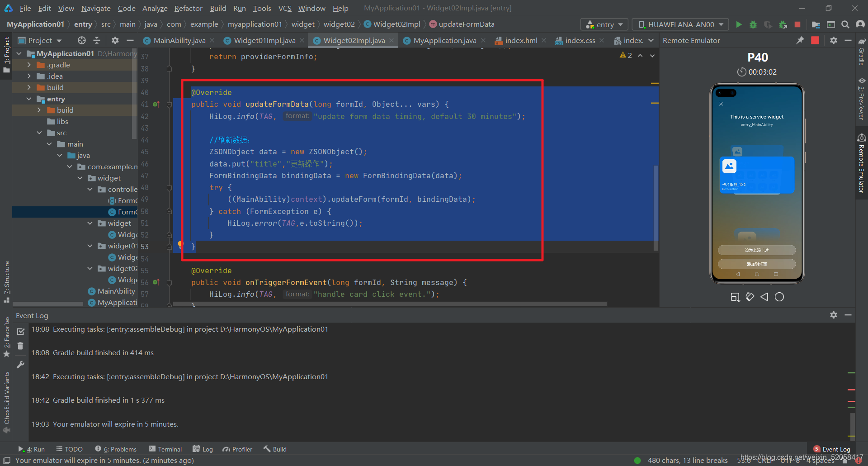Pin the Remote Emulator panel
Viewport: 868px width, 466px height.
[x=800, y=40]
